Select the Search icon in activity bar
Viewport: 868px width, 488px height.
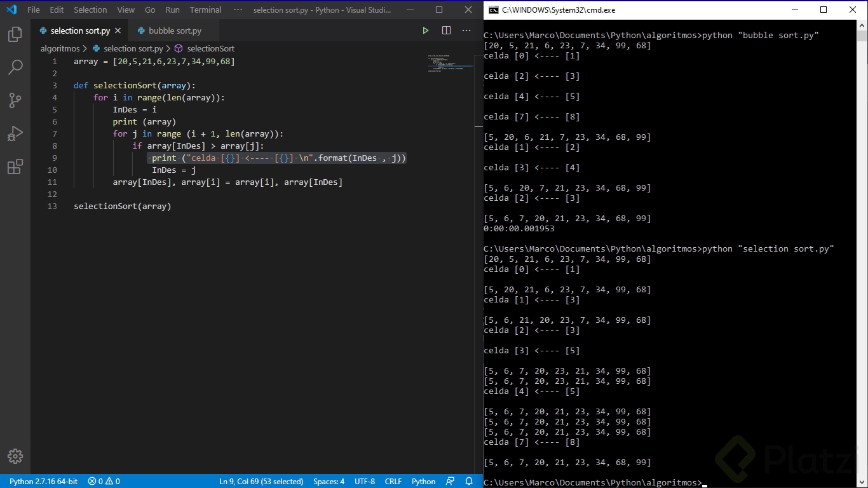click(x=15, y=67)
